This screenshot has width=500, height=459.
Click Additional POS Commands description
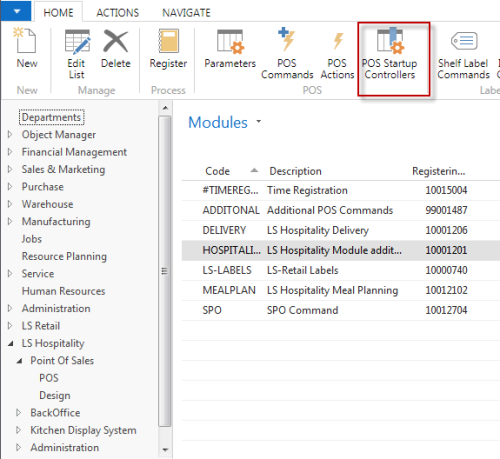(x=330, y=210)
